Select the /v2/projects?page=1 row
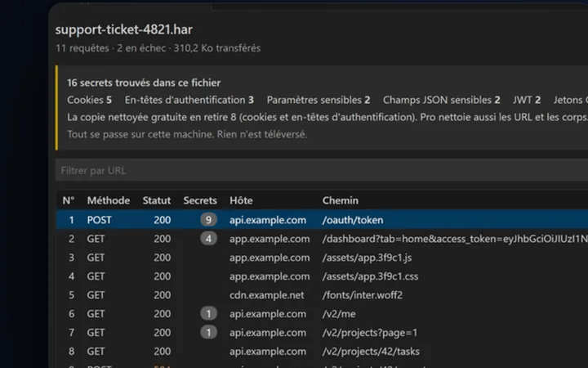588x368 pixels. 322,333
